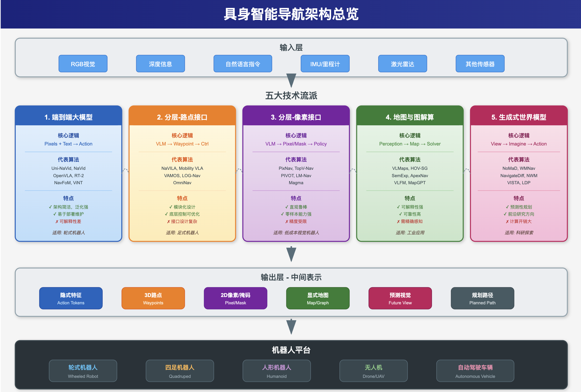Select the 规划路径 Planned Path box
581x392 pixels.
[x=482, y=298]
